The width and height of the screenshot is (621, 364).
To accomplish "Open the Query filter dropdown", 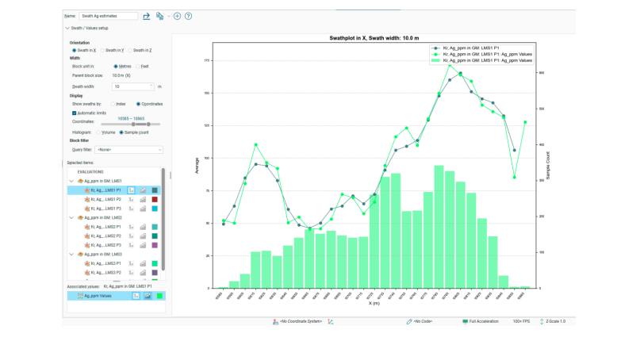I will coord(128,149).
